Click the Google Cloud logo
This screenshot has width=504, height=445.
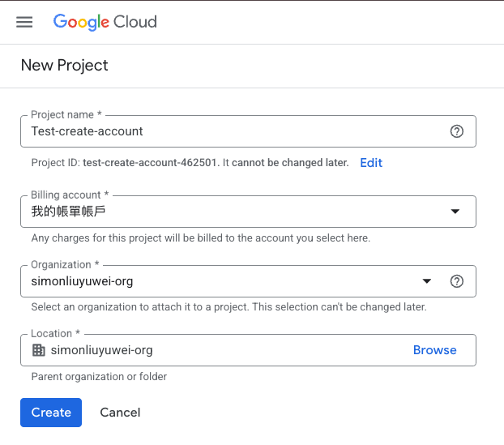point(105,22)
